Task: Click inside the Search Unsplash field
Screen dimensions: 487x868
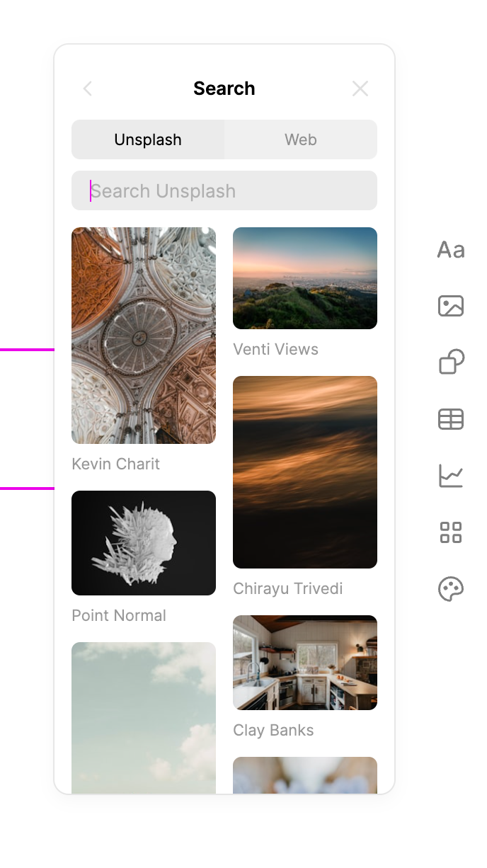Action: tap(224, 190)
